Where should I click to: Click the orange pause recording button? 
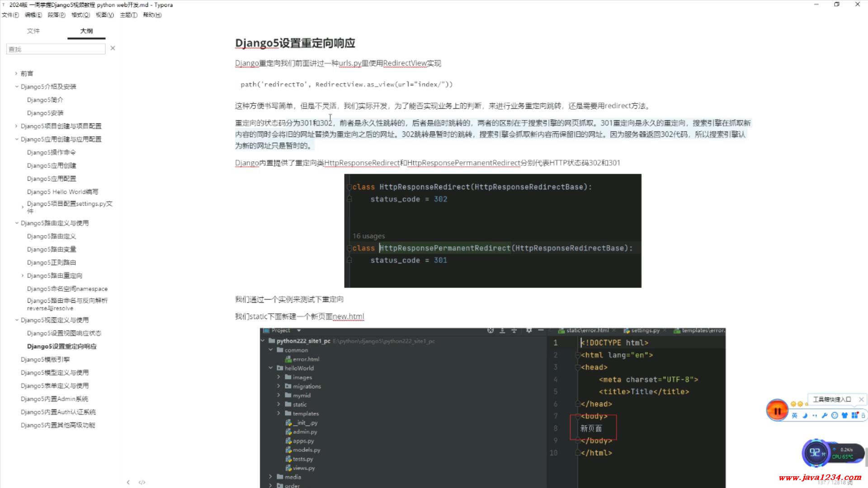point(777,411)
